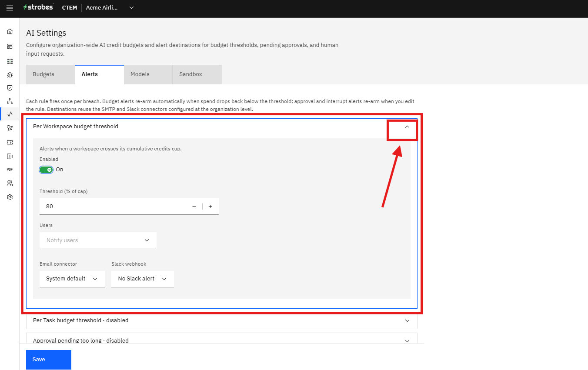Toggle the Enabled switch off
This screenshot has height=370, width=588.
(46, 170)
